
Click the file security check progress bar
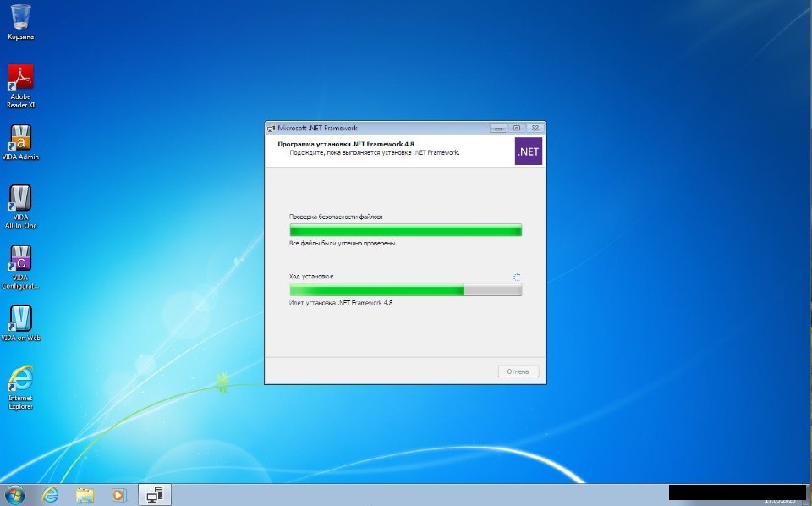[x=405, y=230]
